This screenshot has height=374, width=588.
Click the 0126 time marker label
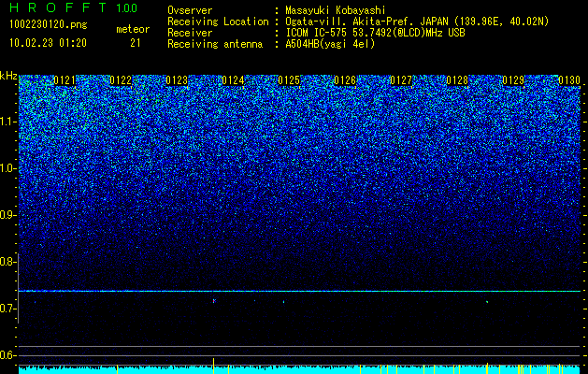[345, 80]
